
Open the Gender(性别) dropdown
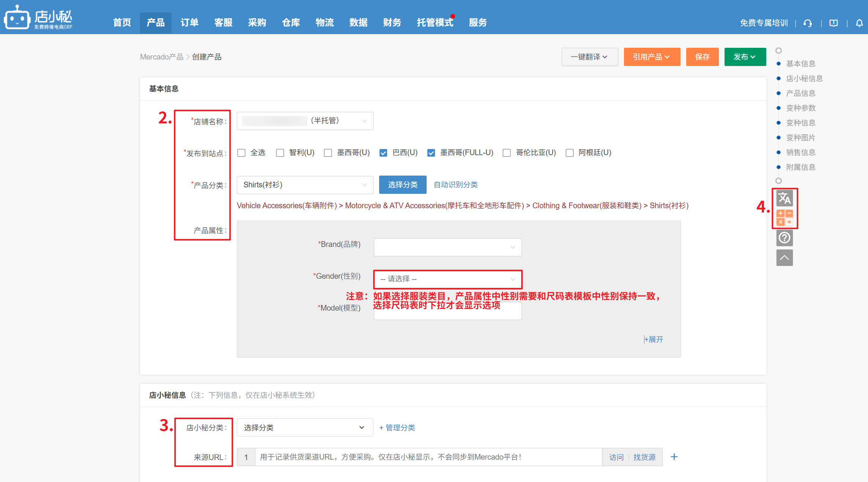(447, 279)
